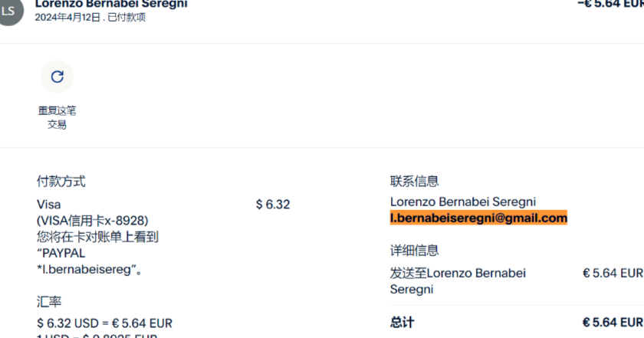Screen dimensions: 644x338
Task: Click the Visa payment method name
Action: click(48, 205)
